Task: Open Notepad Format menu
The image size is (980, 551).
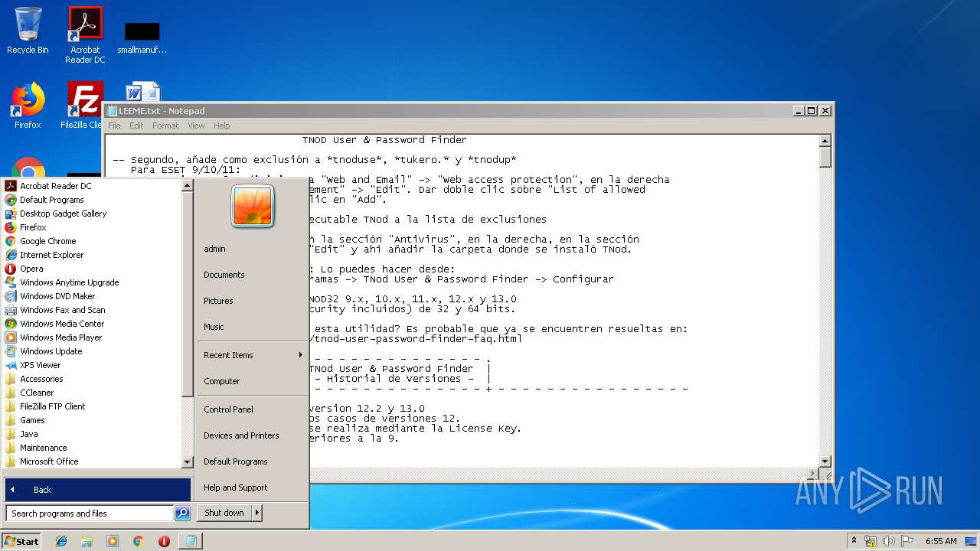Action: tap(165, 126)
